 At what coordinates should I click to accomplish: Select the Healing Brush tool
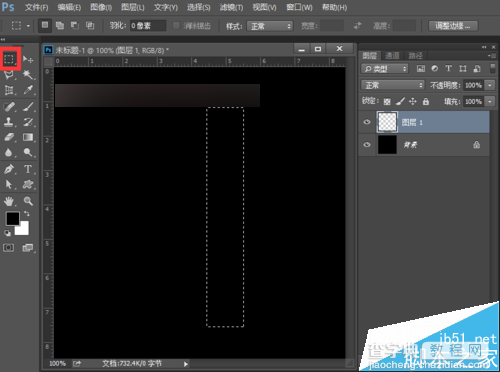pyautogui.click(x=10, y=107)
